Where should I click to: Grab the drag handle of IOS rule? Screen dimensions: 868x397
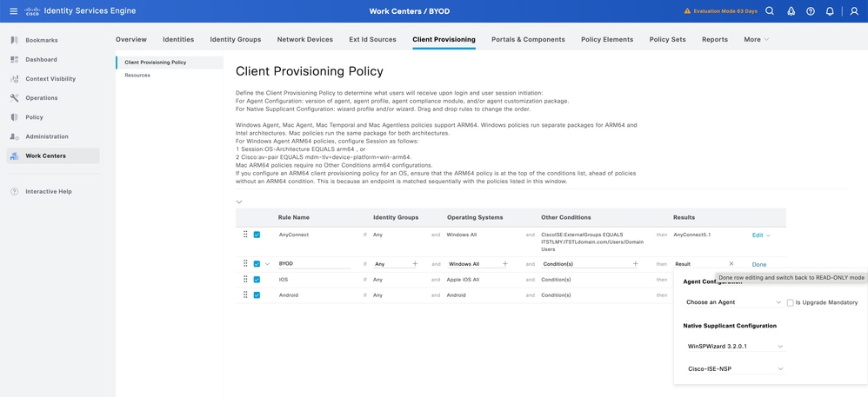coord(245,279)
